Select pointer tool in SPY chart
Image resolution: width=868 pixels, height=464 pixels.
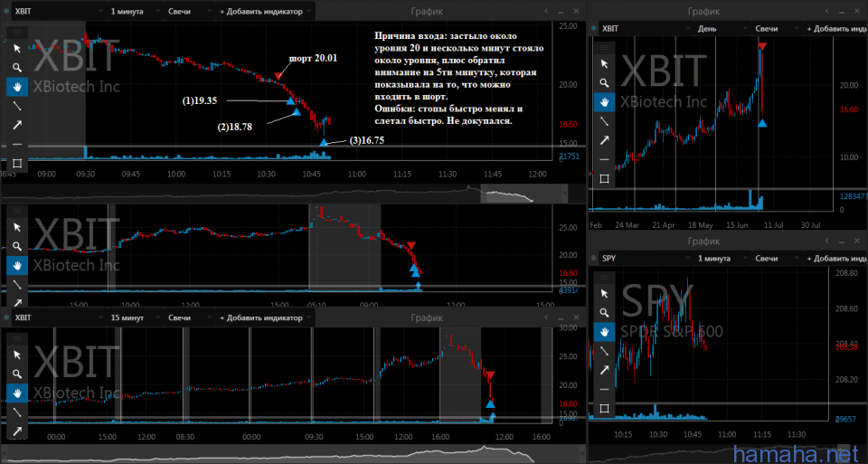pyautogui.click(x=605, y=293)
